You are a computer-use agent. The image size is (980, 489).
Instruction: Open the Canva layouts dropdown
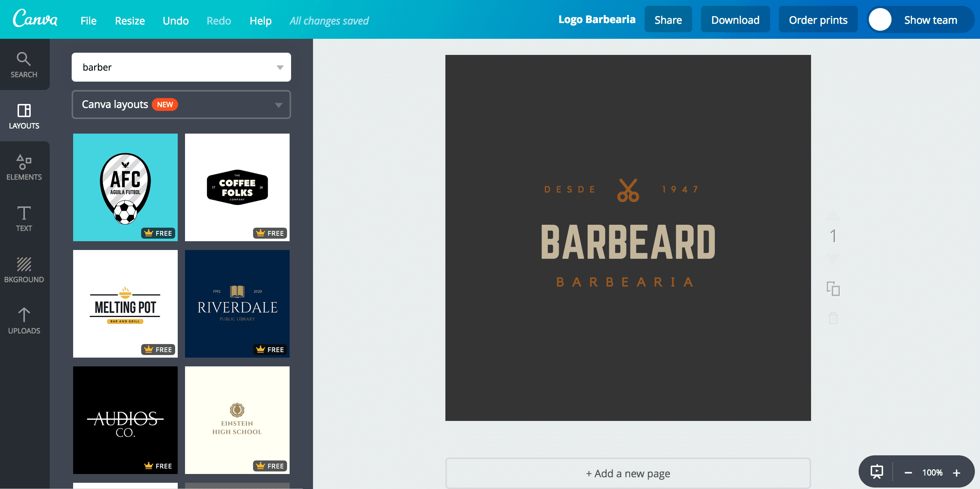coord(181,104)
